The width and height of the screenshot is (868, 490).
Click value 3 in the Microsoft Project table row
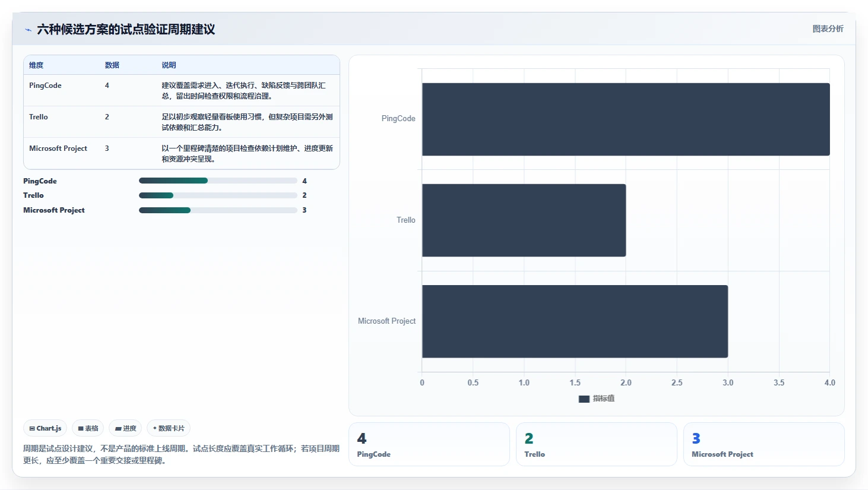tap(107, 148)
